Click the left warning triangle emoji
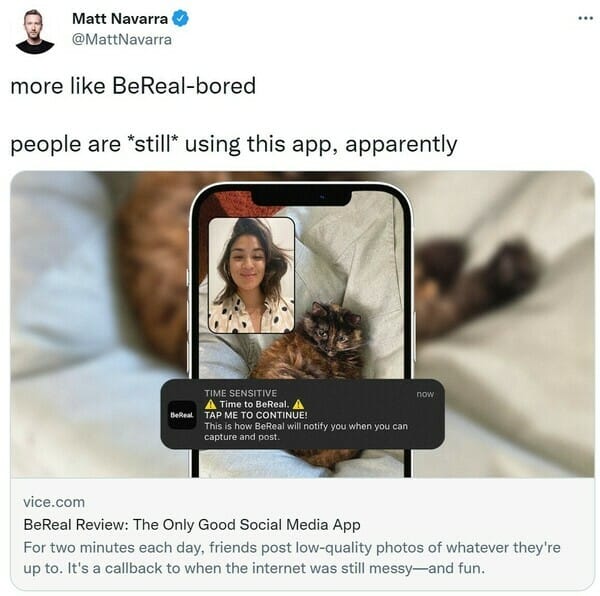 pos(210,404)
